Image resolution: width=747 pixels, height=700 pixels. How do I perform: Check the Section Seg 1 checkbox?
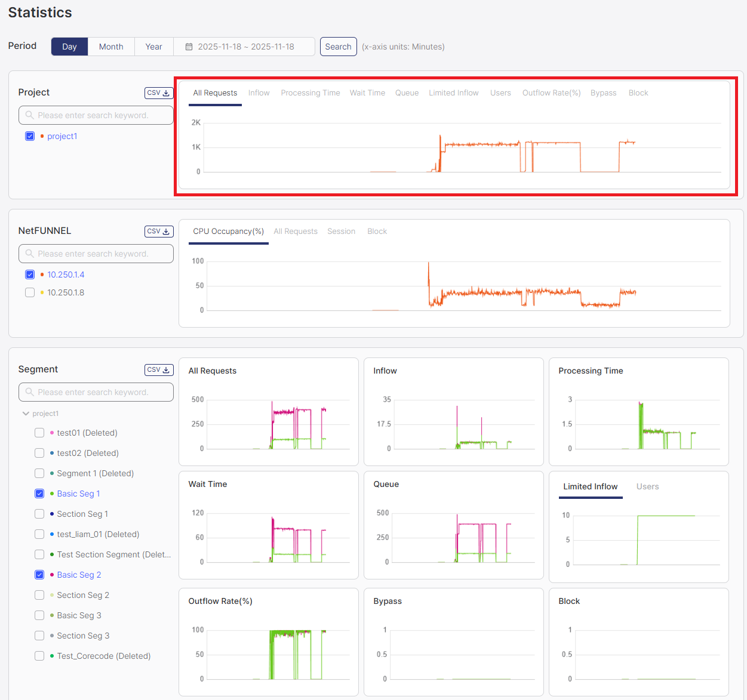39,514
